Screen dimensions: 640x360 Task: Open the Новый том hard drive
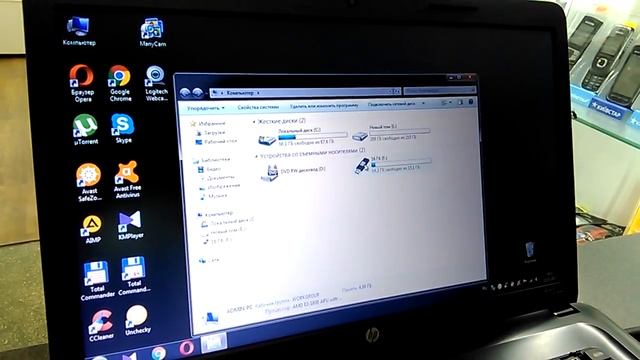pos(360,136)
